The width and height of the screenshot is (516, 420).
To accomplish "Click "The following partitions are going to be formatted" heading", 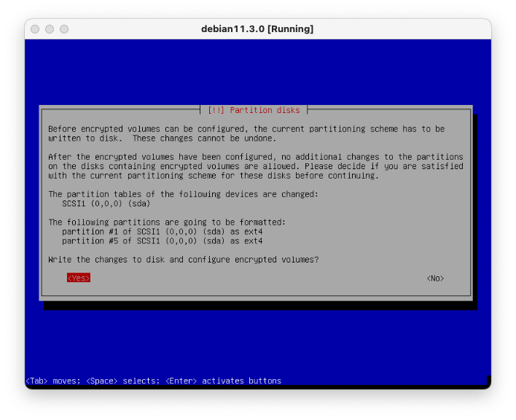I will (166, 222).
